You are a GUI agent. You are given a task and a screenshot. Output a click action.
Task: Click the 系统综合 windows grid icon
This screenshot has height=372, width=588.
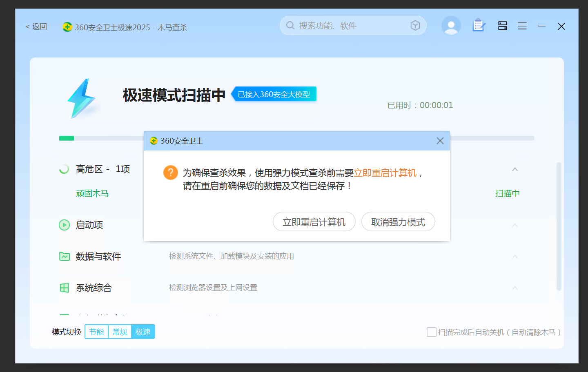click(x=65, y=288)
